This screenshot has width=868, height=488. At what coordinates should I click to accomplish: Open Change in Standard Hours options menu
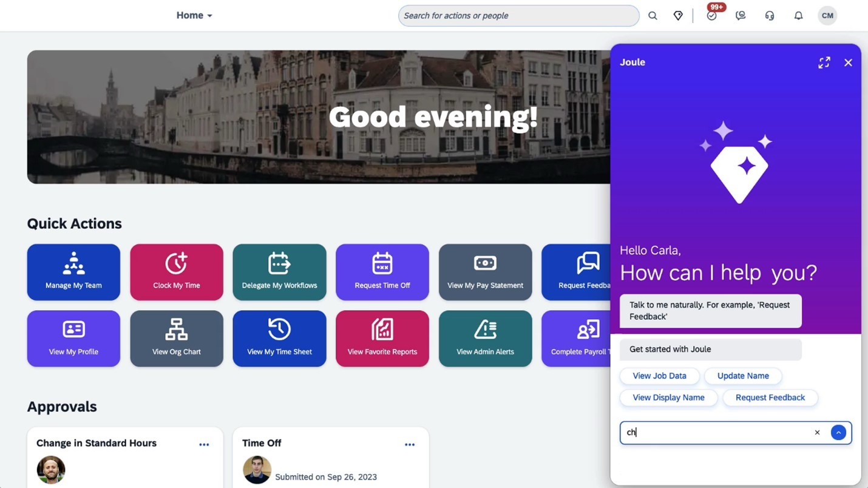point(204,444)
